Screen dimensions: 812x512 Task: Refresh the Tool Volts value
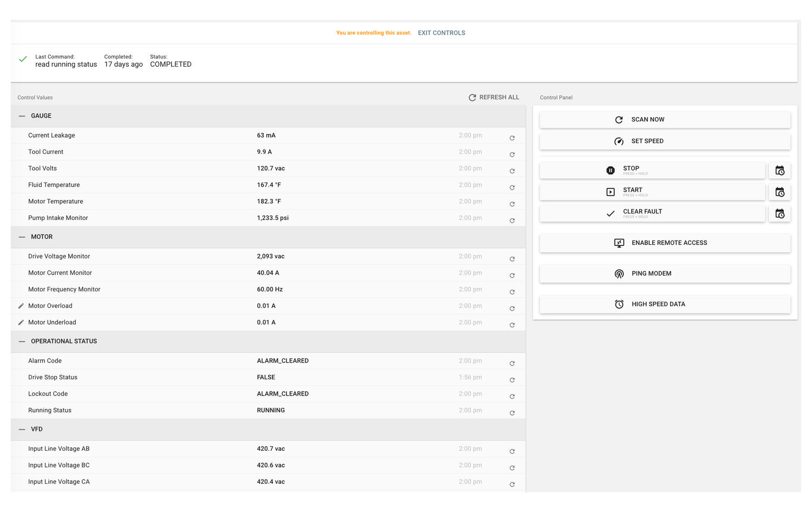pyautogui.click(x=512, y=171)
